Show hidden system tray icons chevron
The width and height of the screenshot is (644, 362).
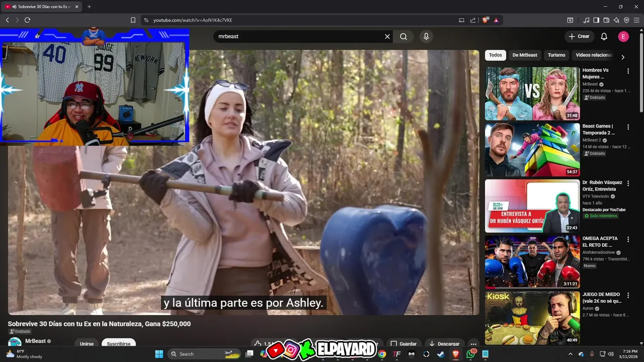pyautogui.click(x=571, y=354)
